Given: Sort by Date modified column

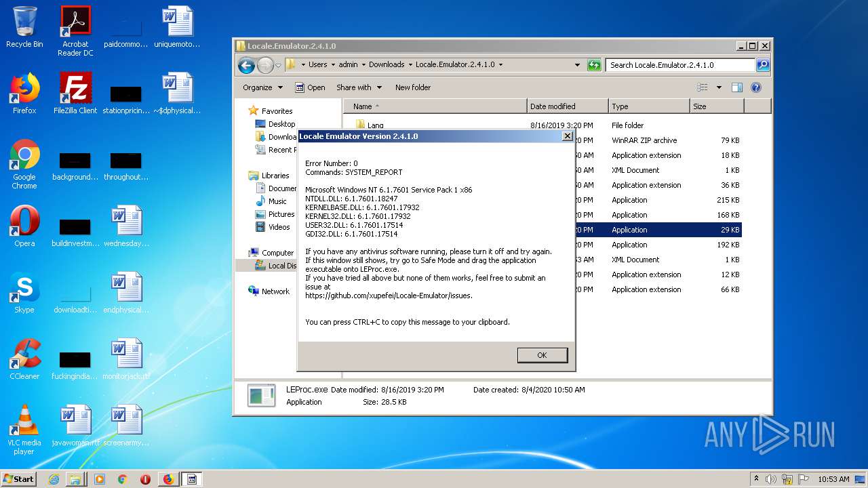Looking at the screenshot, I should coord(568,106).
